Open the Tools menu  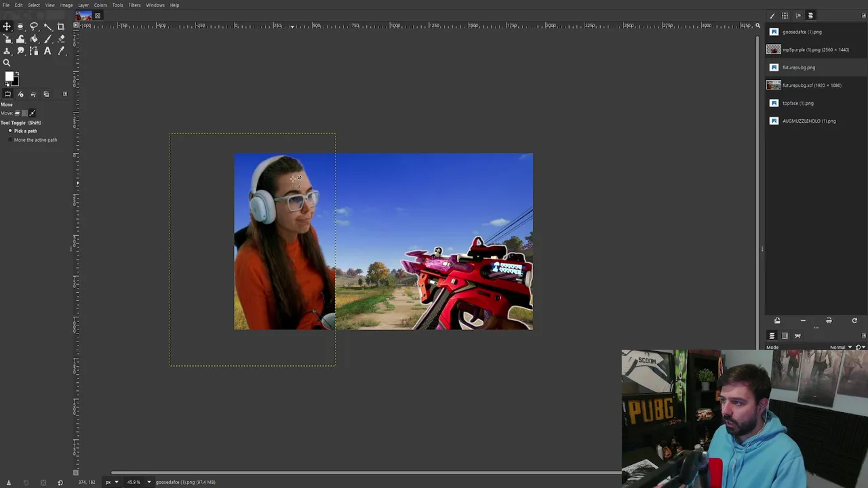pos(117,5)
